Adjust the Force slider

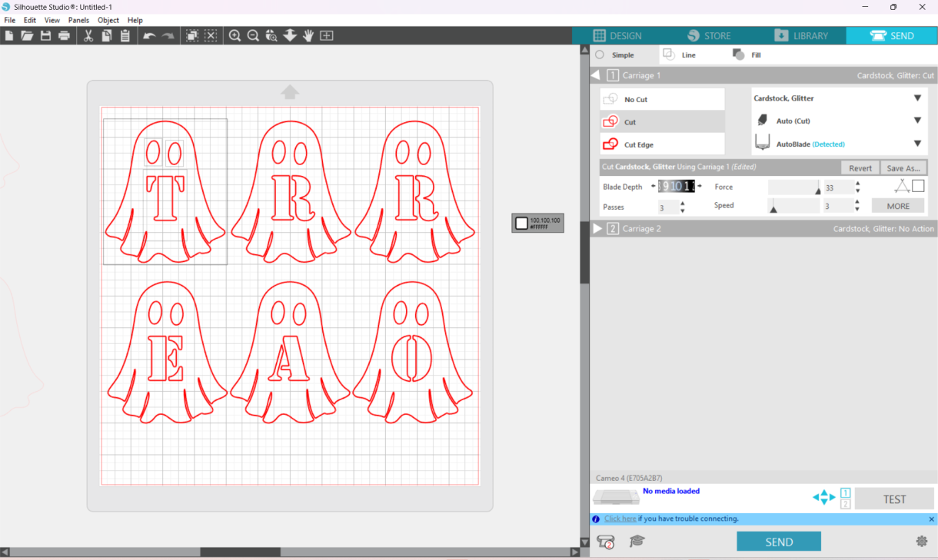pos(794,187)
